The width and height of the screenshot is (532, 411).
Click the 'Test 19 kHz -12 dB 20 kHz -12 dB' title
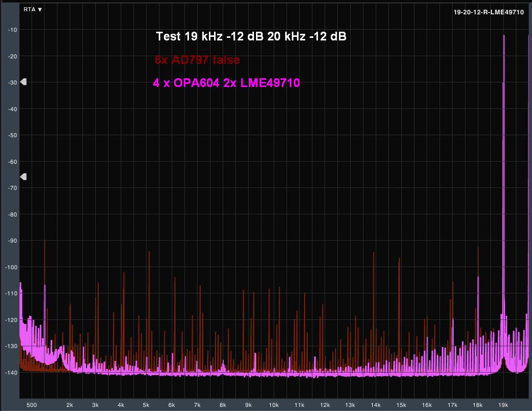[251, 36]
